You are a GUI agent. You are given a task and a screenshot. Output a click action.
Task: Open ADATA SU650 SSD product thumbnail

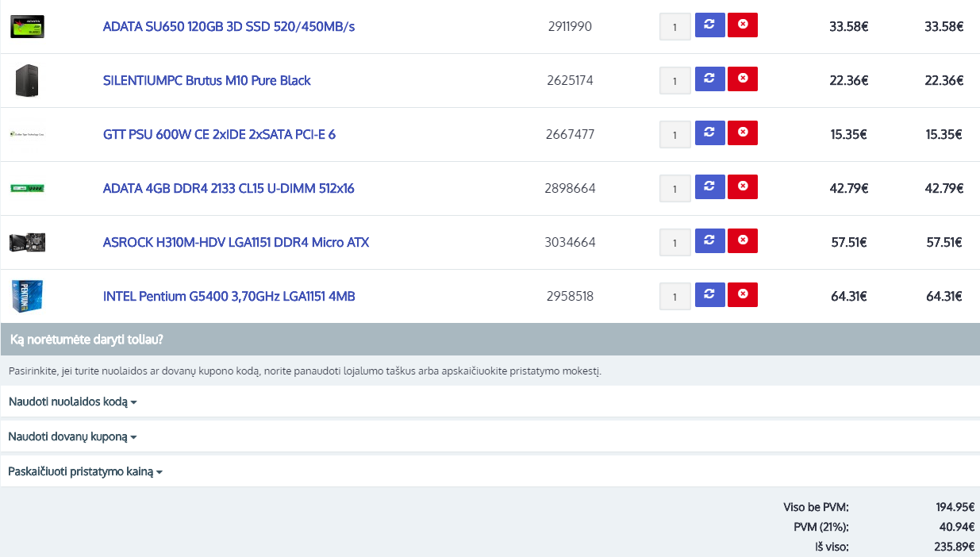tap(27, 26)
